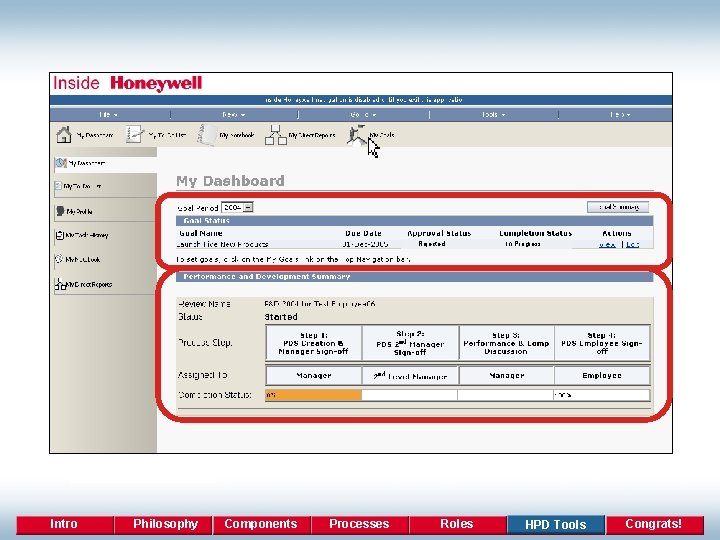
Task: Click the Edit link in Actions column
Action: tap(632, 244)
